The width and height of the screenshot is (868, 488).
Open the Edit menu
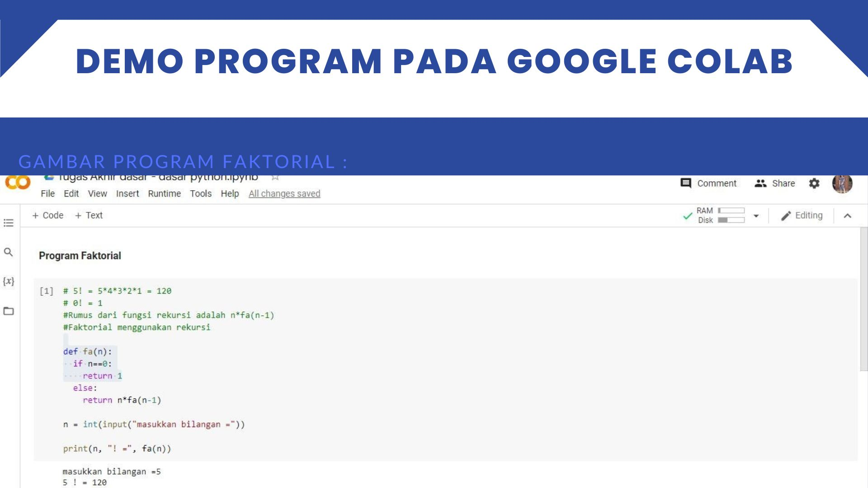[71, 193]
